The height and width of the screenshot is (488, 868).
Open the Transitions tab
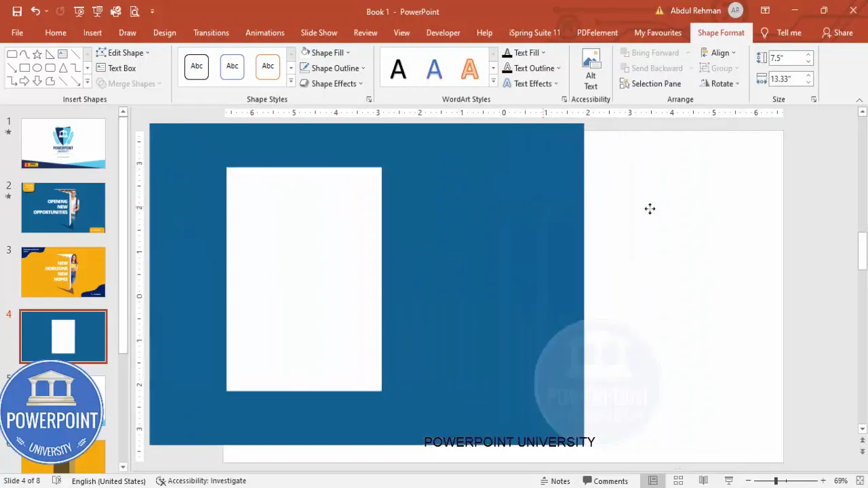211,33
